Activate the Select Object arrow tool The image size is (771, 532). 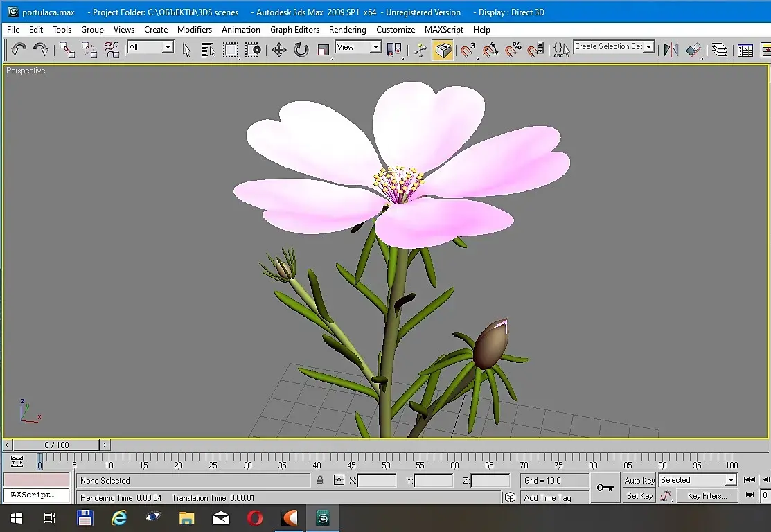coord(186,50)
